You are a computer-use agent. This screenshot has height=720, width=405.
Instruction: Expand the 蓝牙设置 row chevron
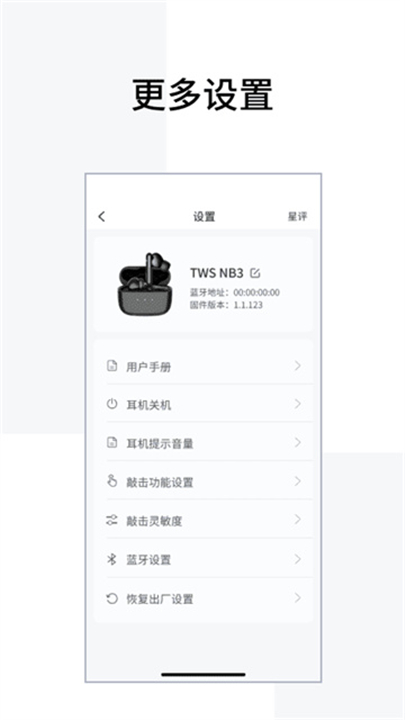point(298,559)
